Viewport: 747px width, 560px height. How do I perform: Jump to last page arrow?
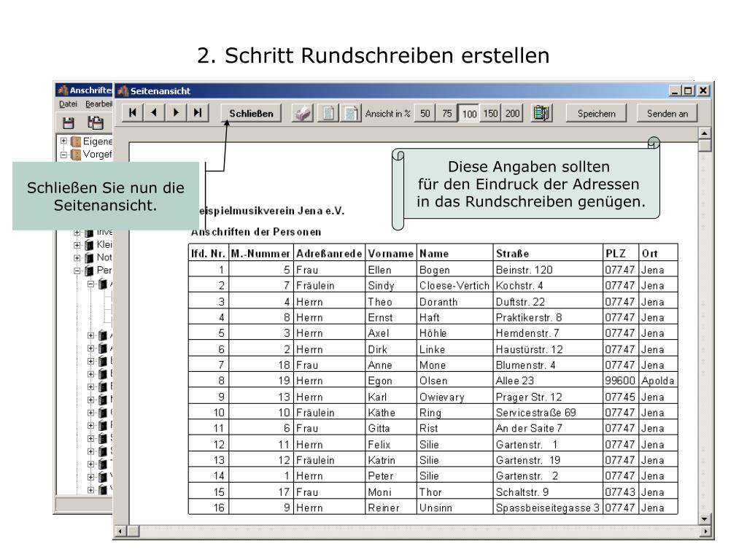[x=197, y=113]
